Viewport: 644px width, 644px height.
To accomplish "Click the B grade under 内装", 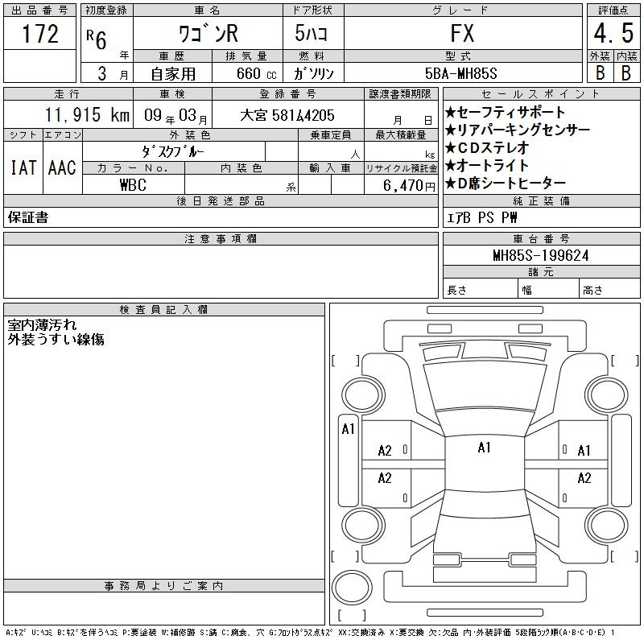I will click(x=626, y=72).
